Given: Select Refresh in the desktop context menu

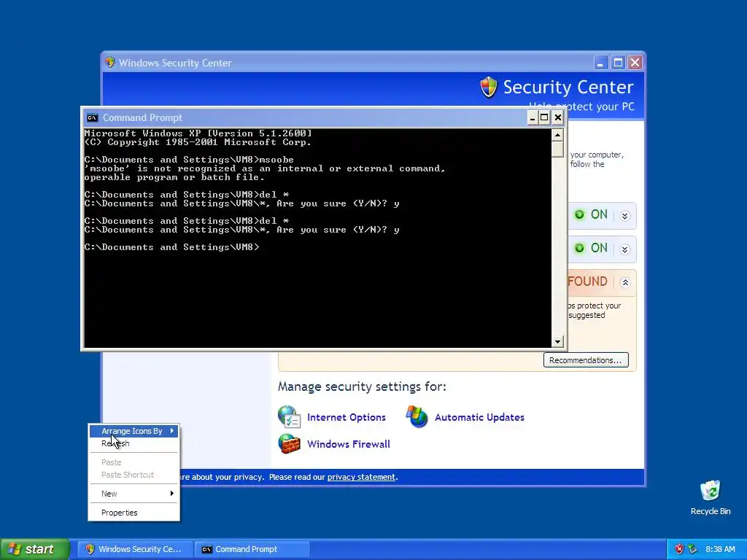Looking at the screenshot, I should coord(134,443).
